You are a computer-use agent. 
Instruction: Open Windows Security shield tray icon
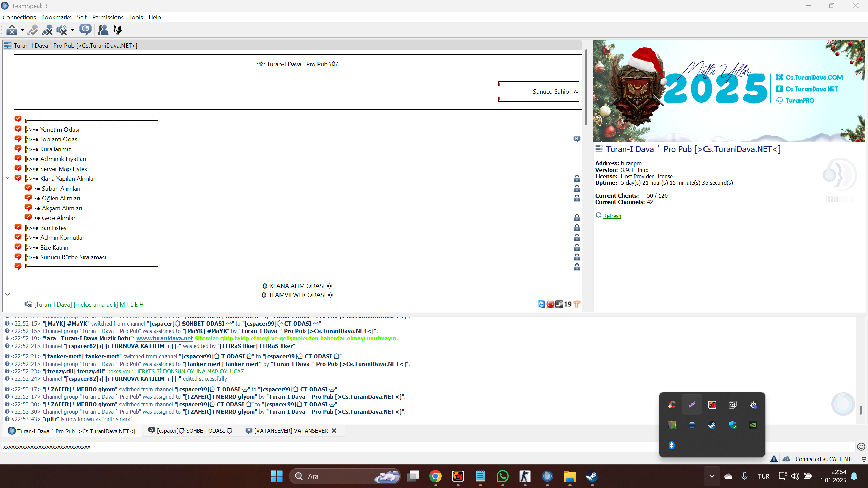(732, 425)
